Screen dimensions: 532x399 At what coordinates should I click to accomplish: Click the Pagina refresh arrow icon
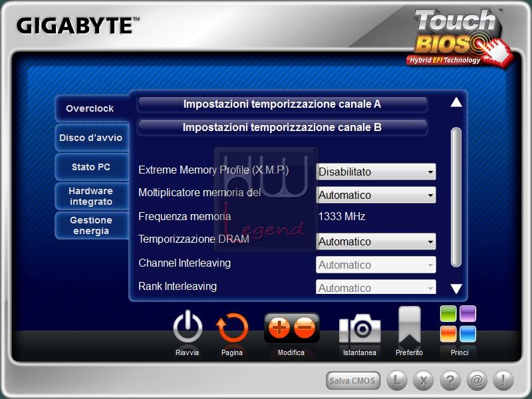click(x=232, y=328)
